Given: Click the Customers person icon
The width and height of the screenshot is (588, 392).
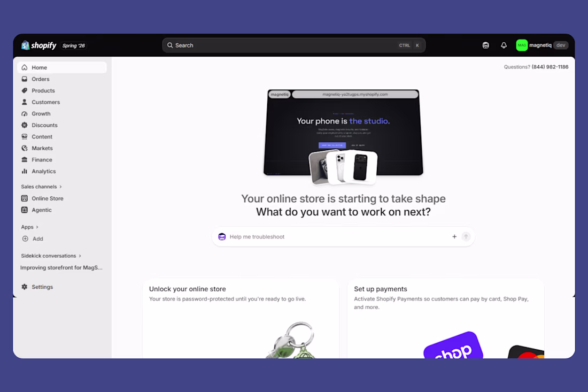Looking at the screenshot, I should [x=25, y=102].
